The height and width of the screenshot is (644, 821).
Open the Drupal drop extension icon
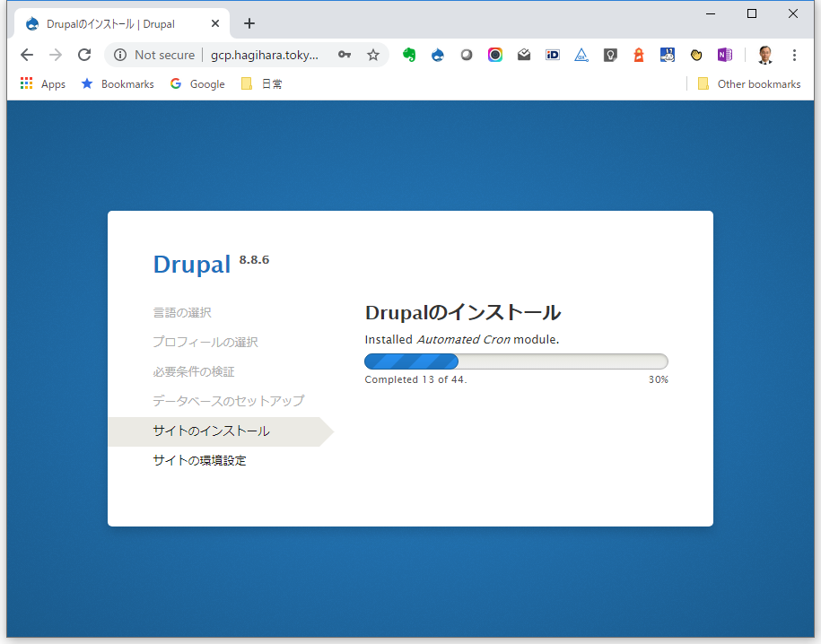[x=438, y=55]
